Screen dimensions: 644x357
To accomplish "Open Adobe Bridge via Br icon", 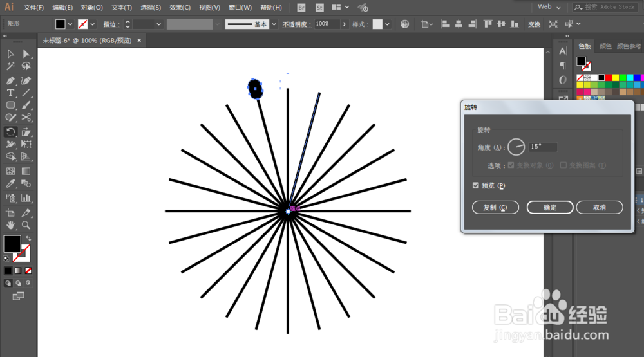I will 301,7.
